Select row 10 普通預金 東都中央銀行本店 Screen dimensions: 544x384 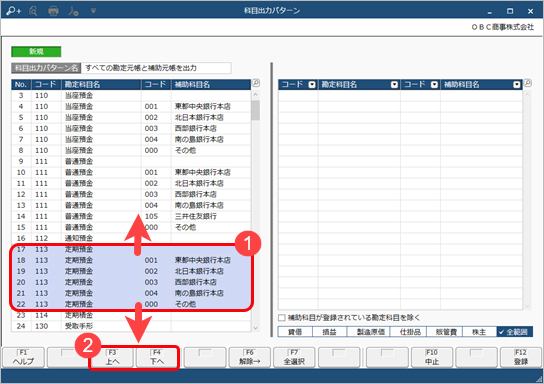[131, 172]
